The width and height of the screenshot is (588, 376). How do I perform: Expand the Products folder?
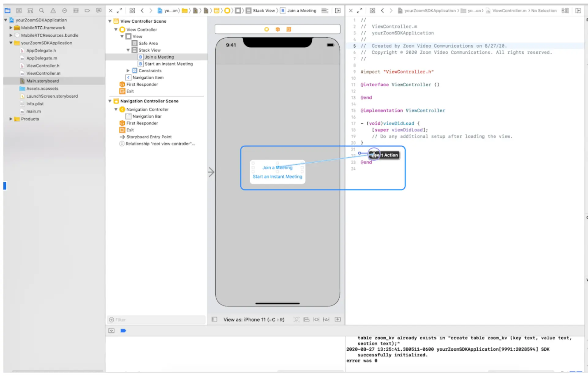11,119
